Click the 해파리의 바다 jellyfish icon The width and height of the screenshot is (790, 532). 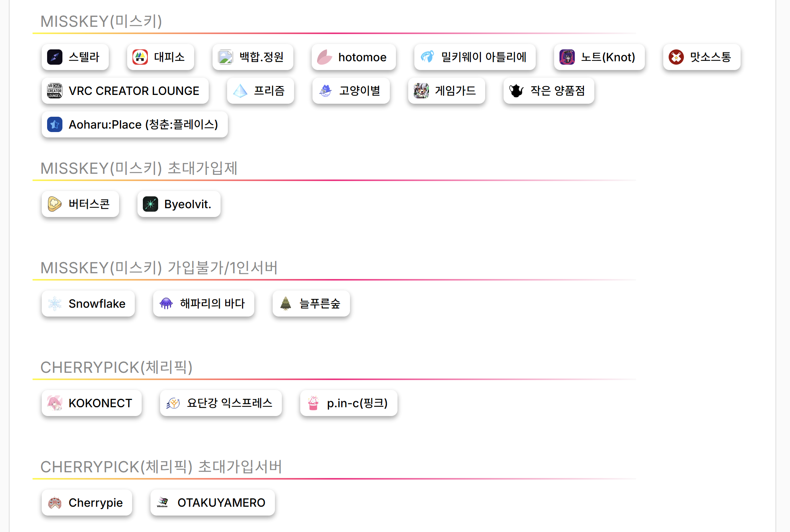pos(166,304)
